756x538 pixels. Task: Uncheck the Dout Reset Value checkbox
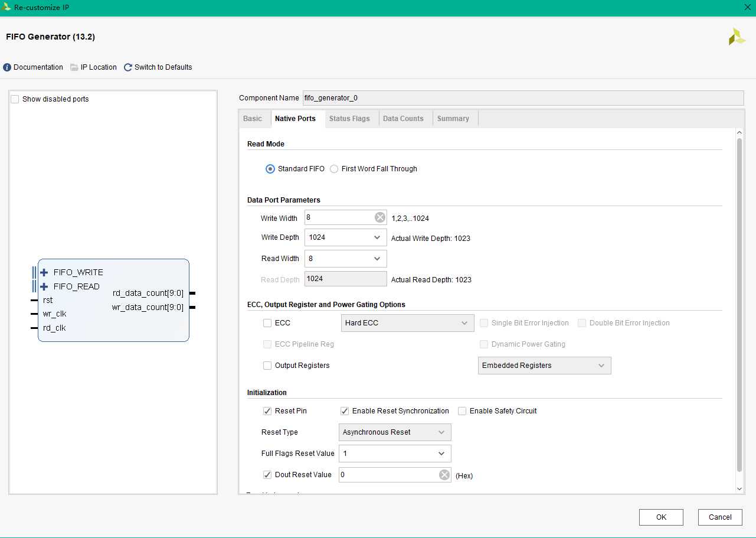(x=267, y=475)
